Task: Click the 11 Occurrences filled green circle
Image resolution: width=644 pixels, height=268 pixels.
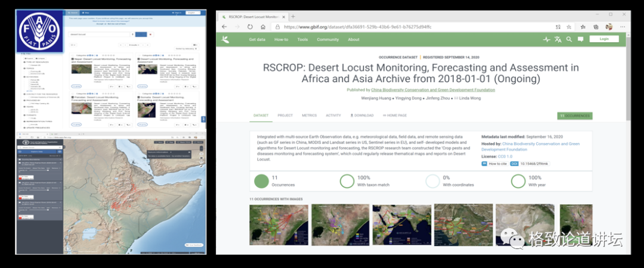Action: 261,181
